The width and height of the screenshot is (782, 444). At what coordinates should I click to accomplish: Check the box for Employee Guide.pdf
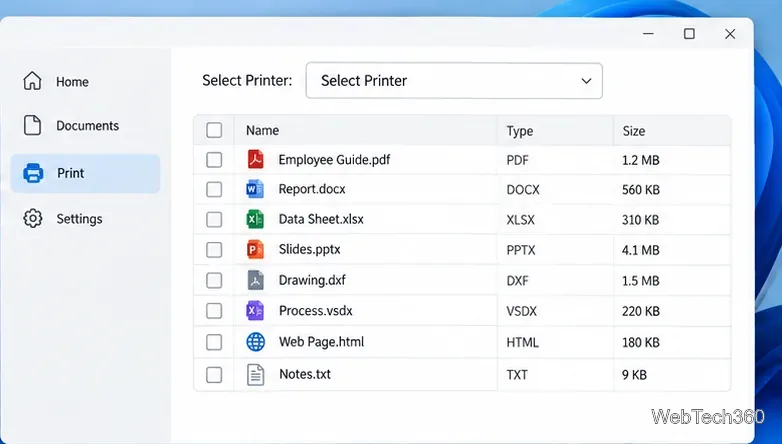click(x=214, y=160)
